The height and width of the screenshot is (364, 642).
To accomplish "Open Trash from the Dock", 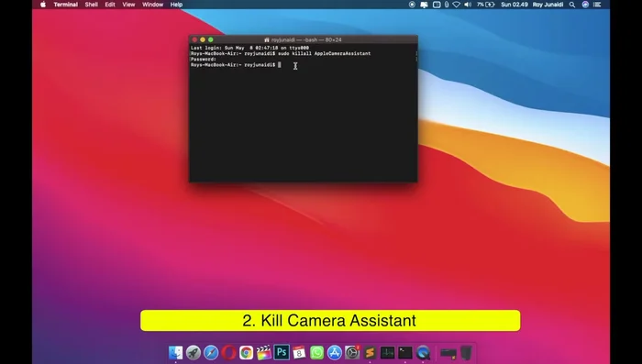I will coord(466,352).
